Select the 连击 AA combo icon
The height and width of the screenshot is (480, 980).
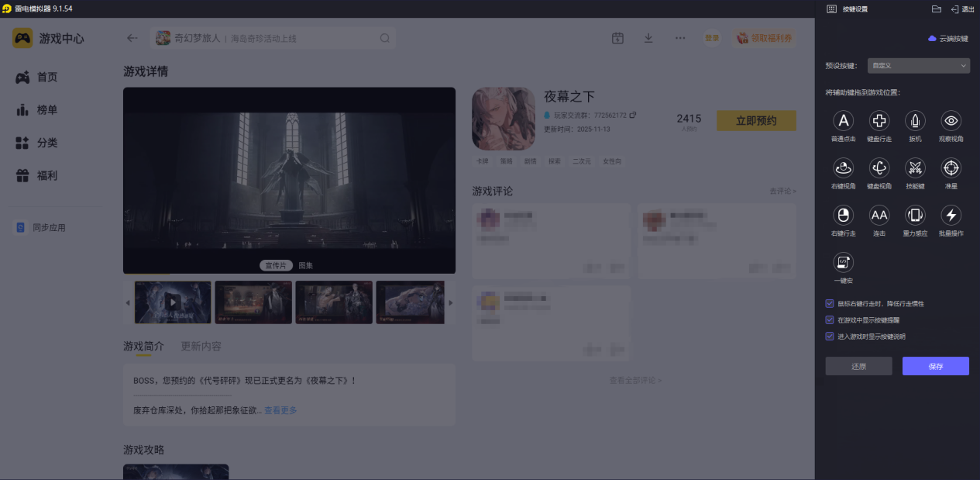click(879, 215)
